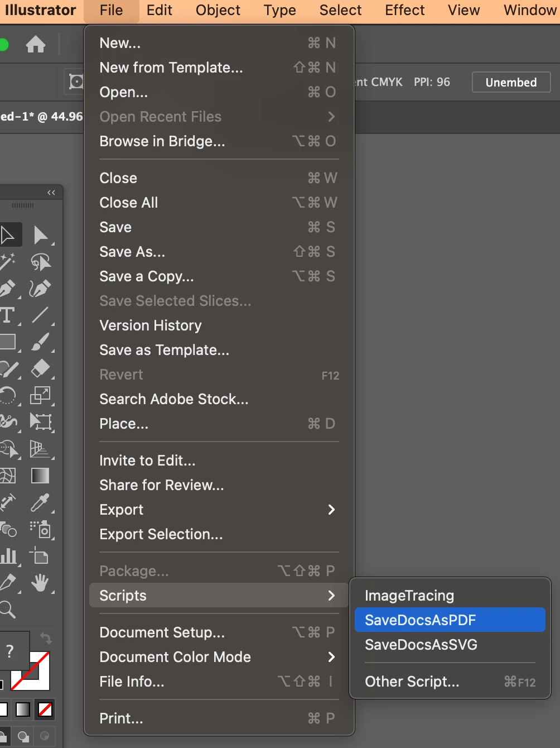Choose Other Script… entry
Image resolution: width=560 pixels, height=748 pixels.
coord(450,682)
